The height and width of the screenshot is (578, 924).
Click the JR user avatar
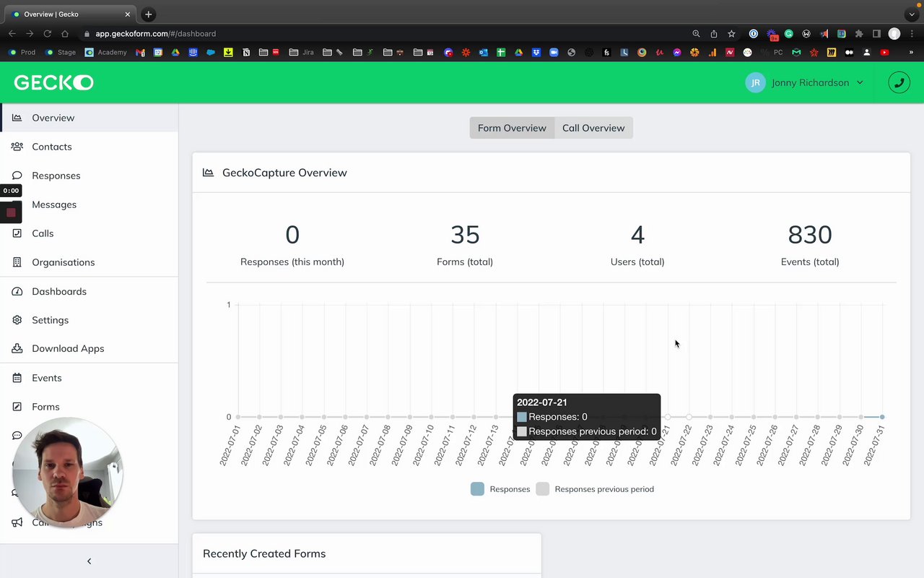(x=755, y=82)
